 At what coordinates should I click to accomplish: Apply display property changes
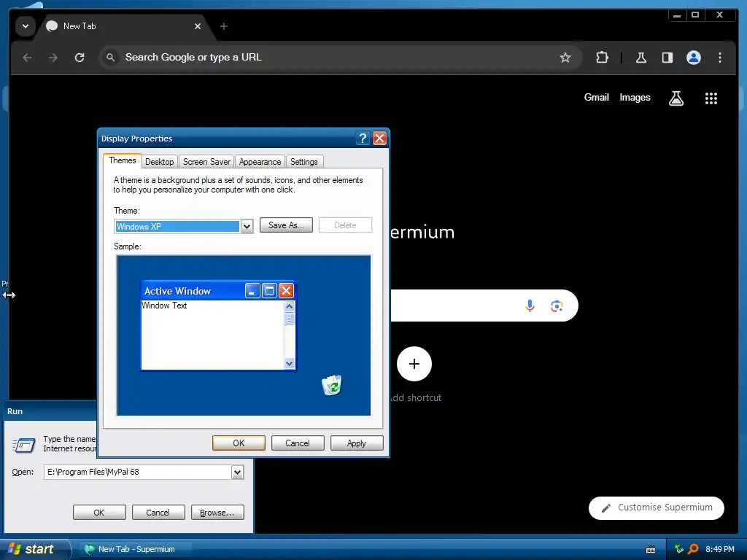click(357, 443)
